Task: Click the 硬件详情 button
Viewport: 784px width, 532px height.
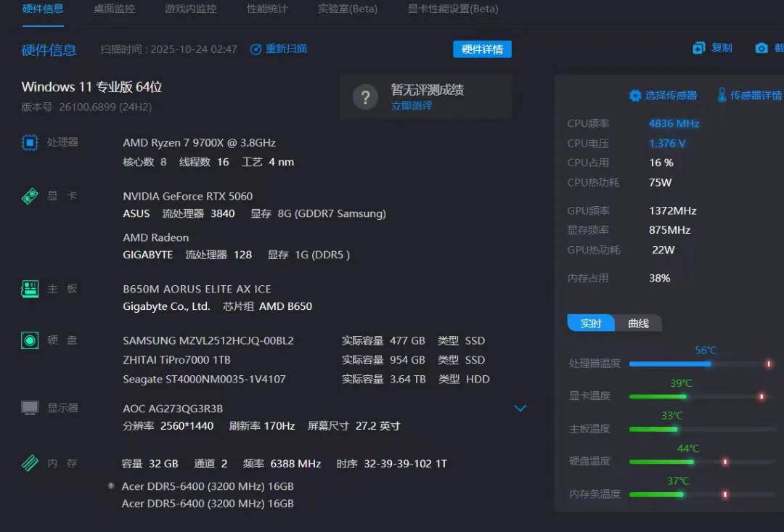Action: 482,49
